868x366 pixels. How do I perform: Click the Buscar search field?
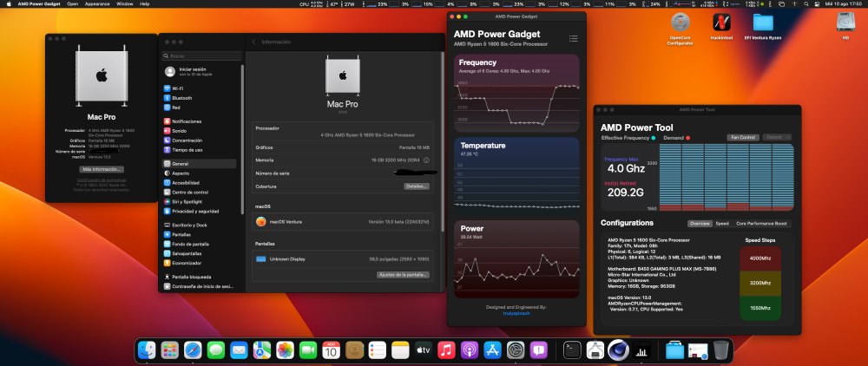pos(201,56)
